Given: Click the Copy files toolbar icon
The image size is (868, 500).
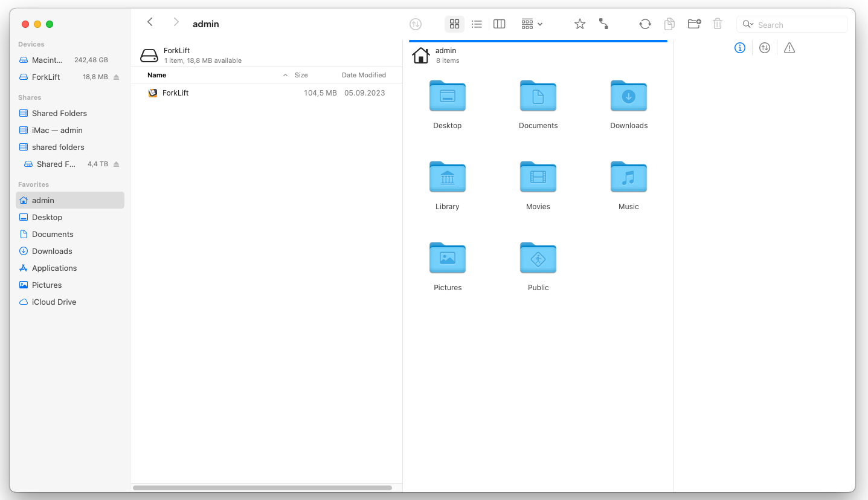Looking at the screenshot, I should (x=669, y=24).
